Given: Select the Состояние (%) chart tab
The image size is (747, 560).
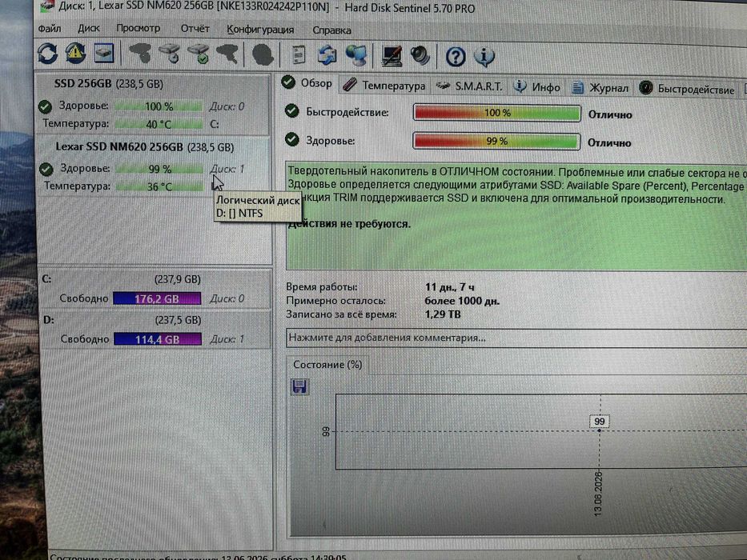Looking at the screenshot, I should click(327, 365).
